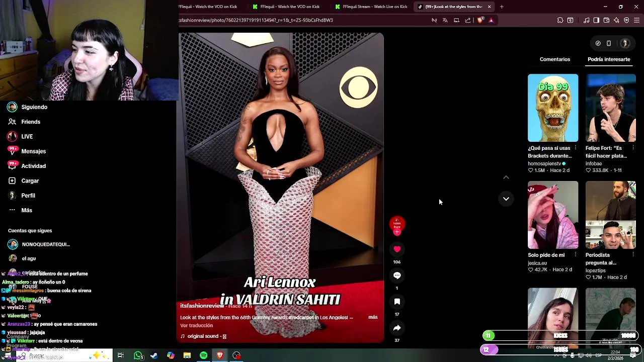Screen dimensions: 644x362
Task: Click the Brave Rewards triangle icon
Action: pos(491,20)
